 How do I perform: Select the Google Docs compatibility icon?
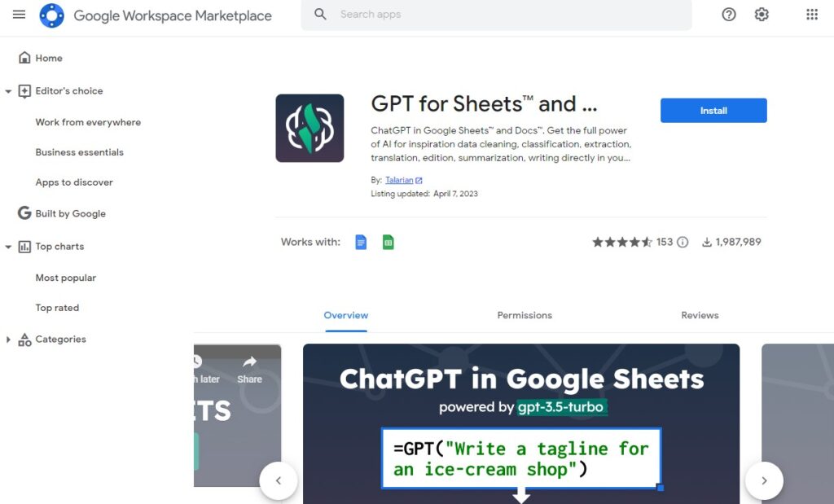360,242
